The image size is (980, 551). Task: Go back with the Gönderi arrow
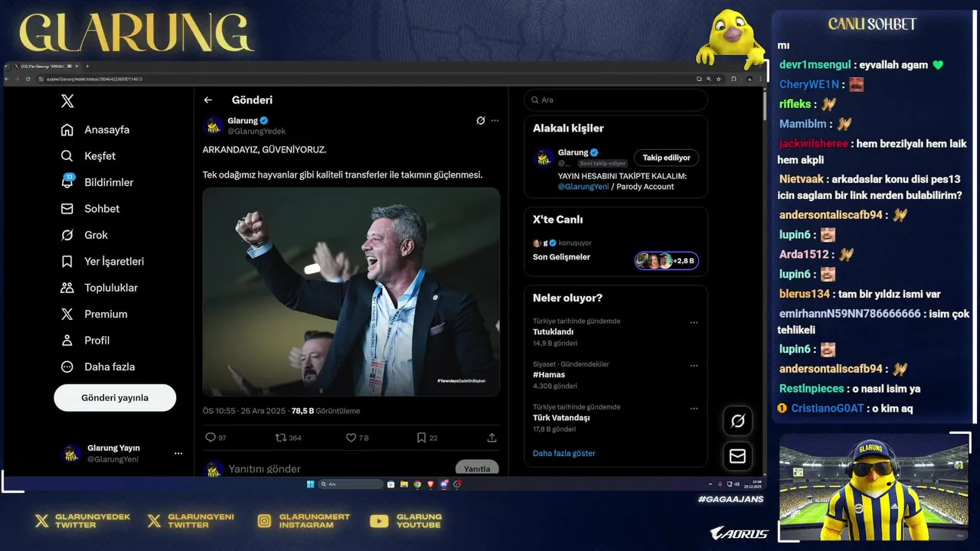208,100
